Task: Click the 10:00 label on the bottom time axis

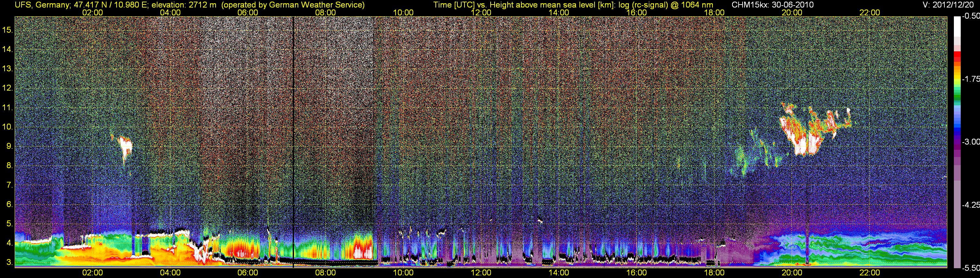Action: (403, 273)
